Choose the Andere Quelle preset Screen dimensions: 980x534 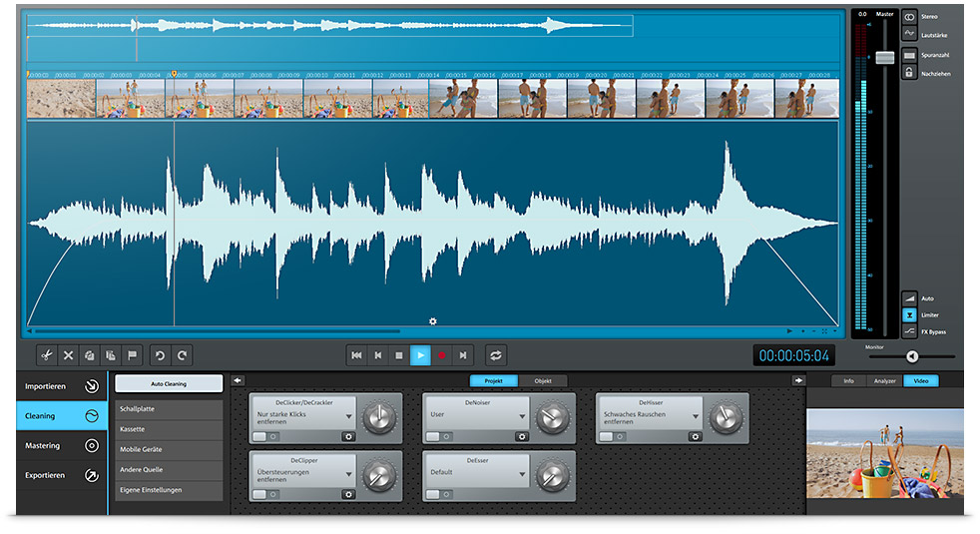pos(169,469)
